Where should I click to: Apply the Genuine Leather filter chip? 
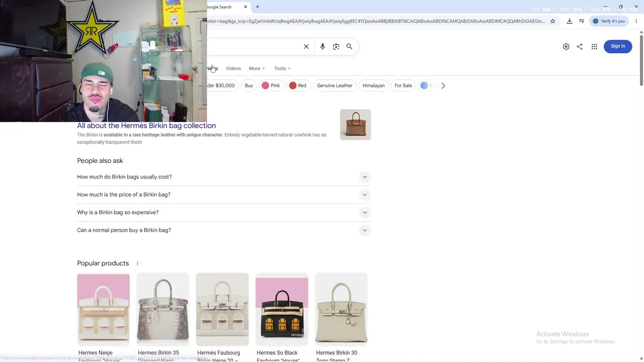pos(335,85)
